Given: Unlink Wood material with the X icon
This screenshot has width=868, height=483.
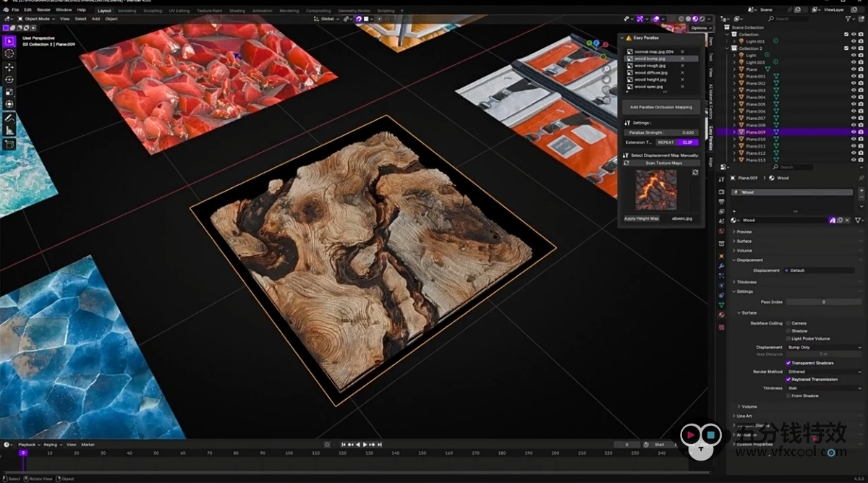Looking at the screenshot, I should (848, 220).
